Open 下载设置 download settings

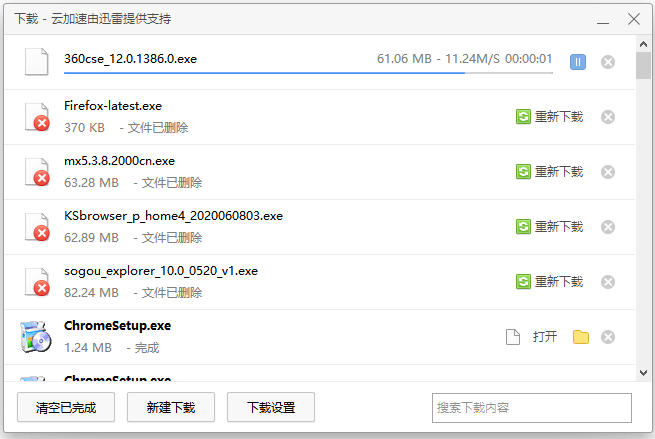pos(271,407)
